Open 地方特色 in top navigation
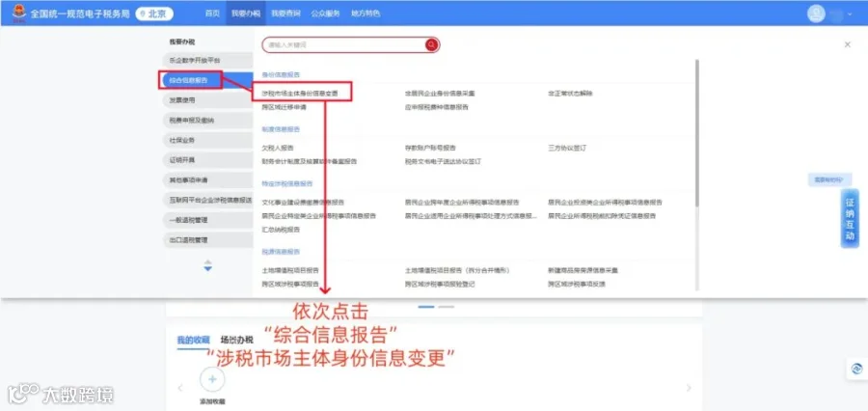868x411 pixels. pos(366,14)
